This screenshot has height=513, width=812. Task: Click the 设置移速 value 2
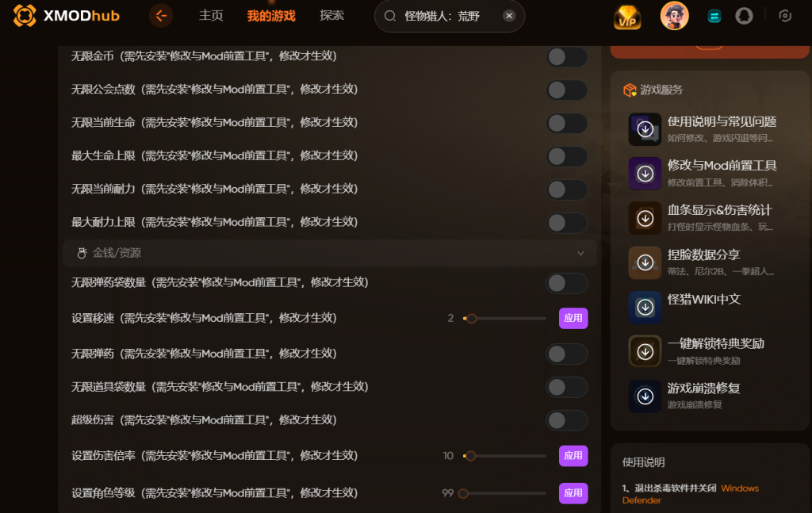tap(450, 318)
